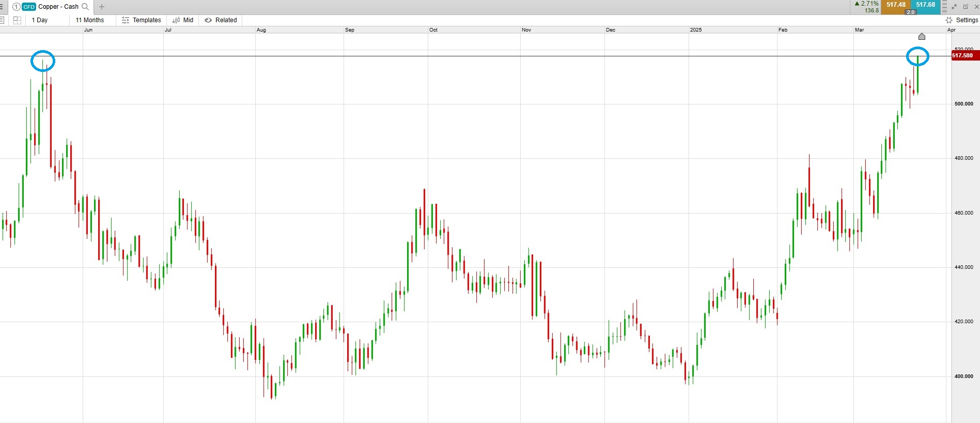Click the grey house marker above latest candle

click(x=922, y=36)
